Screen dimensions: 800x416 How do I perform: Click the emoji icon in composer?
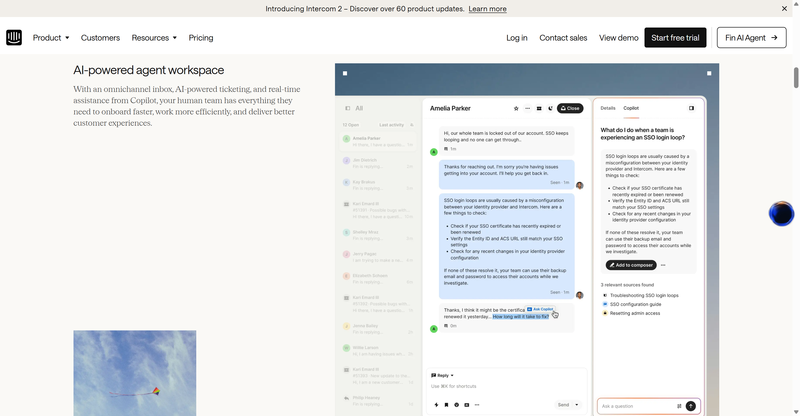457,405
